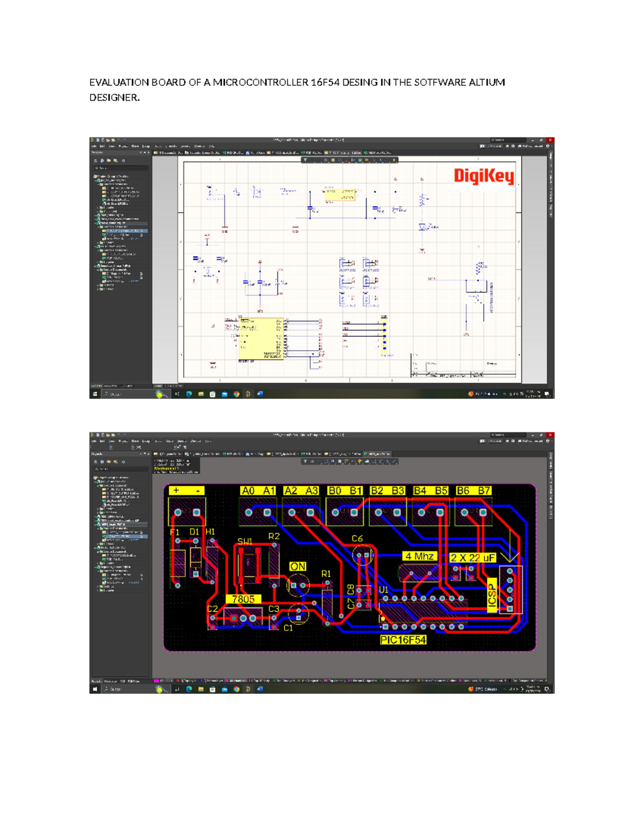Click Windows Start button in upper screenshot taskbar
The width and height of the screenshot is (644, 834).
95,394
